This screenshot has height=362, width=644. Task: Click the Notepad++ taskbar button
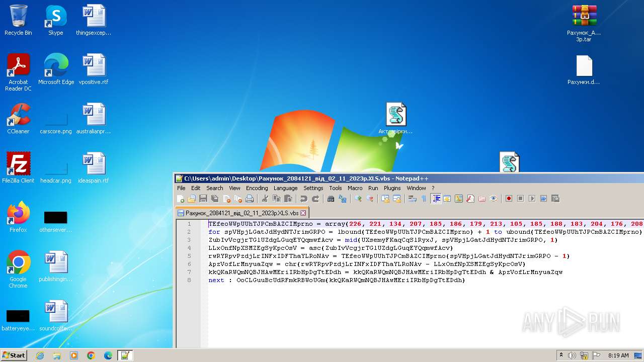pos(125,355)
